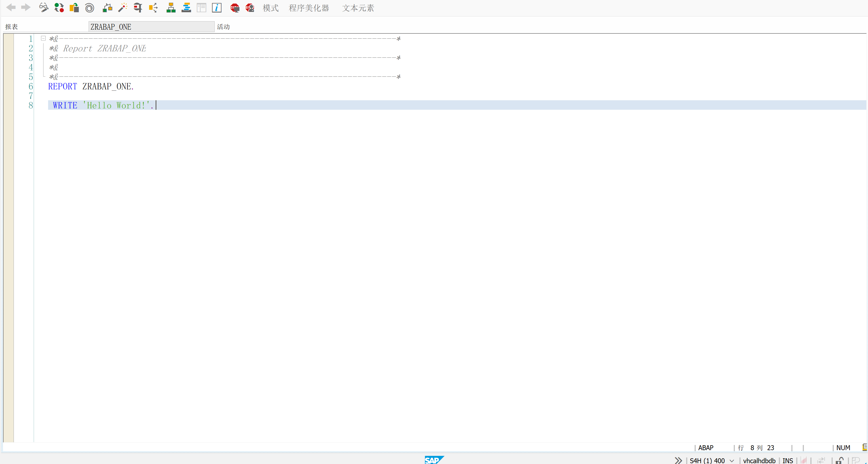
Task: Expand status bar double-chevron arrow
Action: (x=678, y=460)
